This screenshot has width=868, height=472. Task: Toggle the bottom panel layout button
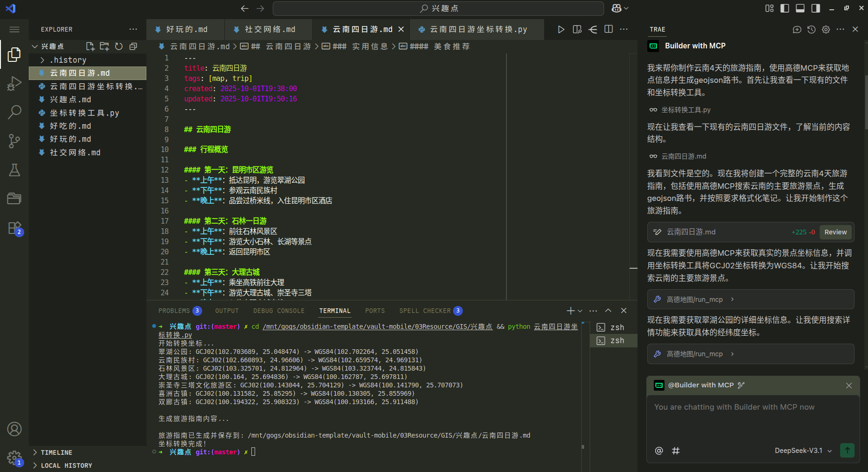point(800,8)
